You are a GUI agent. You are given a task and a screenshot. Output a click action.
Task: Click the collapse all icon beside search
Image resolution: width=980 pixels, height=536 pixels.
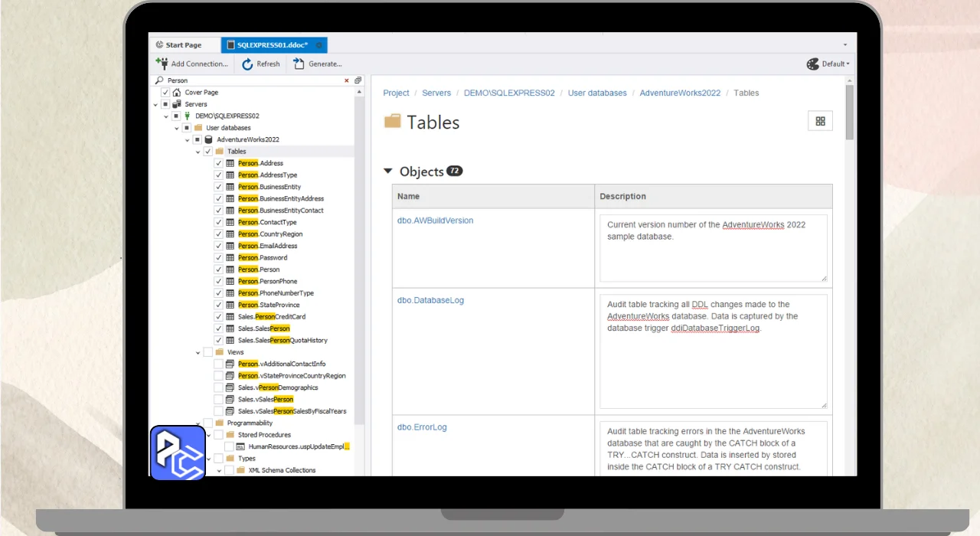358,80
